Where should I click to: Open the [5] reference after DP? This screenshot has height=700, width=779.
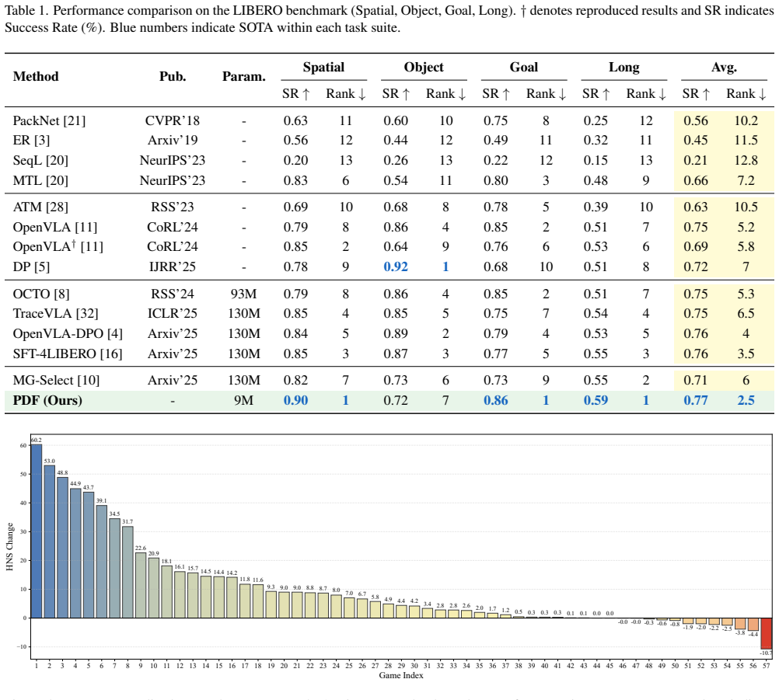(42, 267)
